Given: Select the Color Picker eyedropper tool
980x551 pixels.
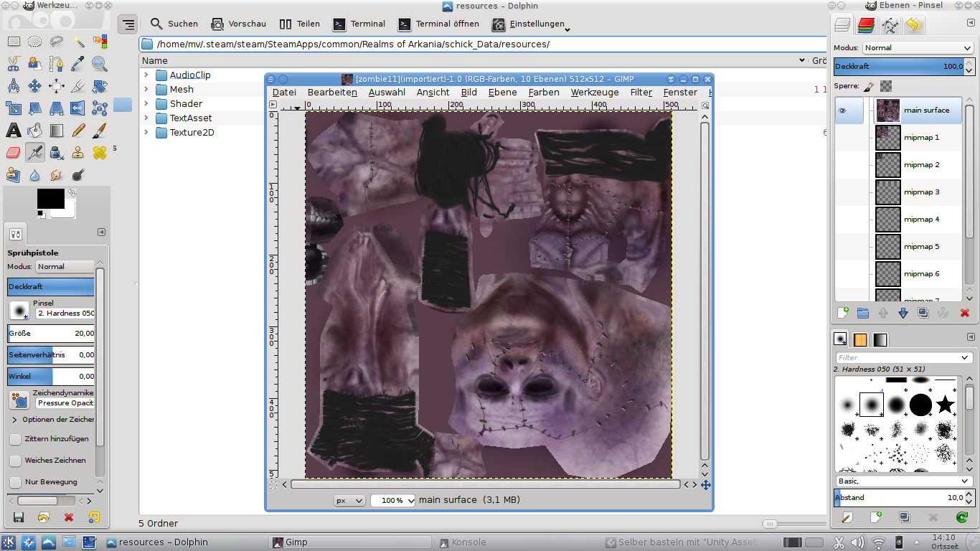Looking at the screenshot, I should [x=78, y=64].
